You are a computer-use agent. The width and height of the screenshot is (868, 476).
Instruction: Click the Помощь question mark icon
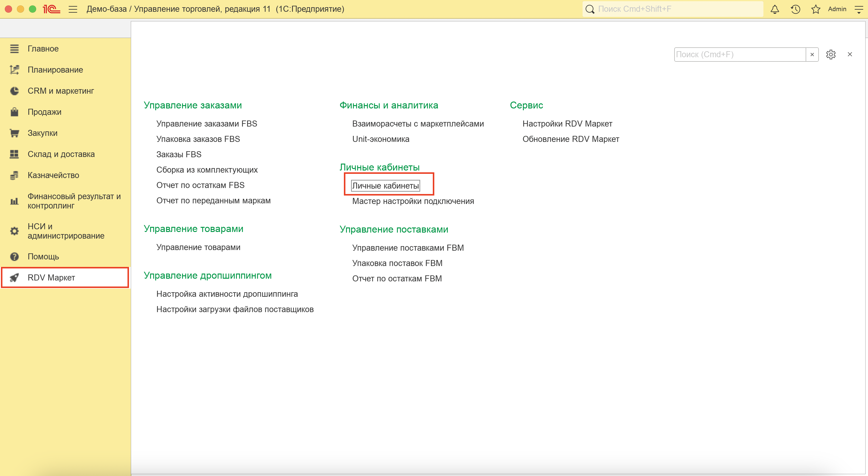[14, 257]
